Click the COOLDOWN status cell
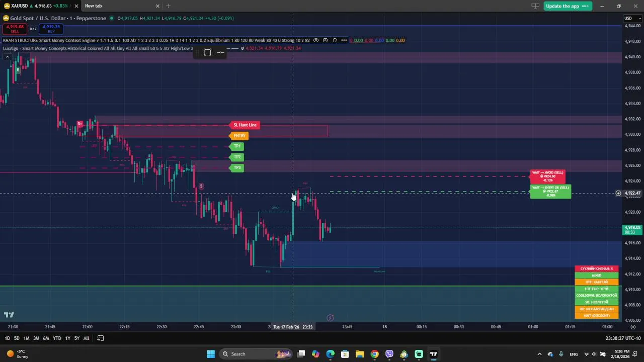This screenshot has width=644, height=362. click(x=597, y=296)
